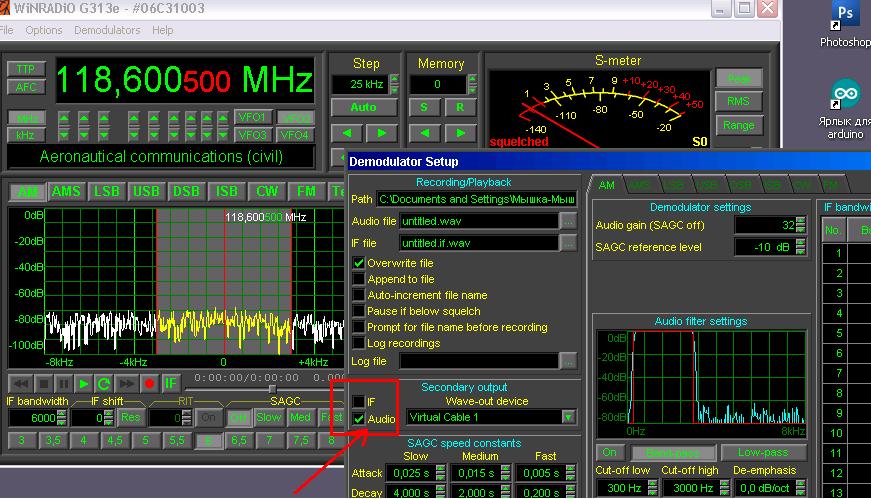Enable the Log recordings checkbox
Screen dimensions: 871x499
point(359,343)
